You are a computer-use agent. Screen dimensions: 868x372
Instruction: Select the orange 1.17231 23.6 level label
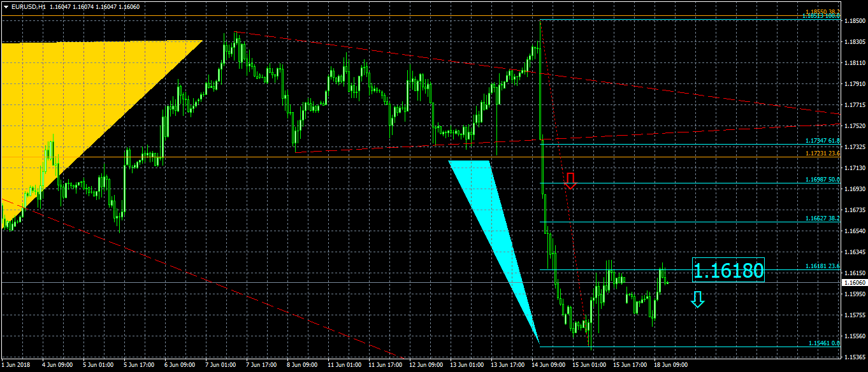[823, 154]
